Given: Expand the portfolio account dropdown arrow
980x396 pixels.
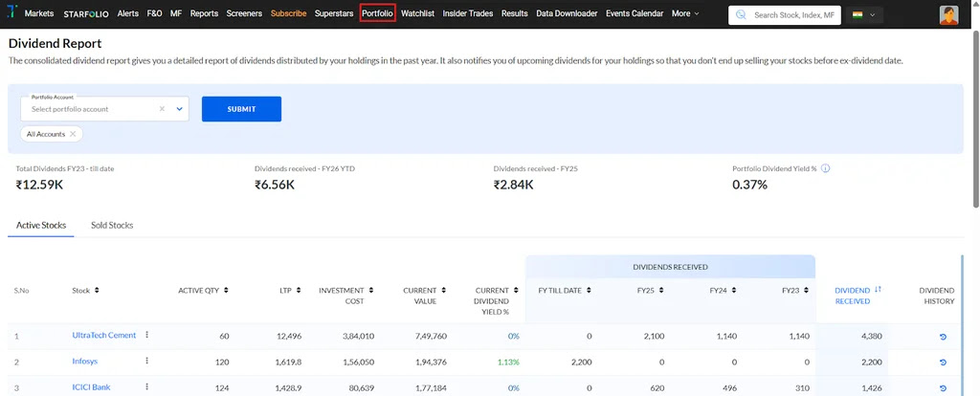Looking at the screenshot, I should (179, 109).
